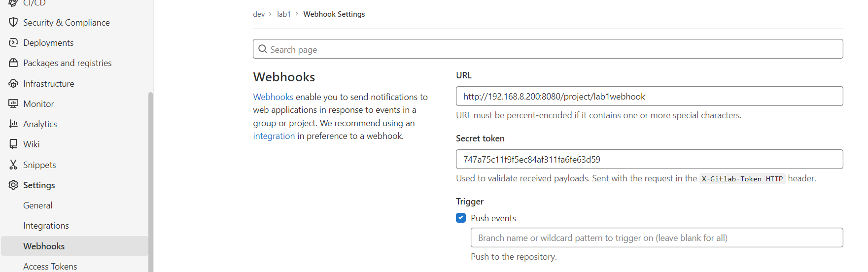Viewport: 868px width, 272px height.
Task: Click the Analytics chart icon
Action: click(x=13, y=124)
